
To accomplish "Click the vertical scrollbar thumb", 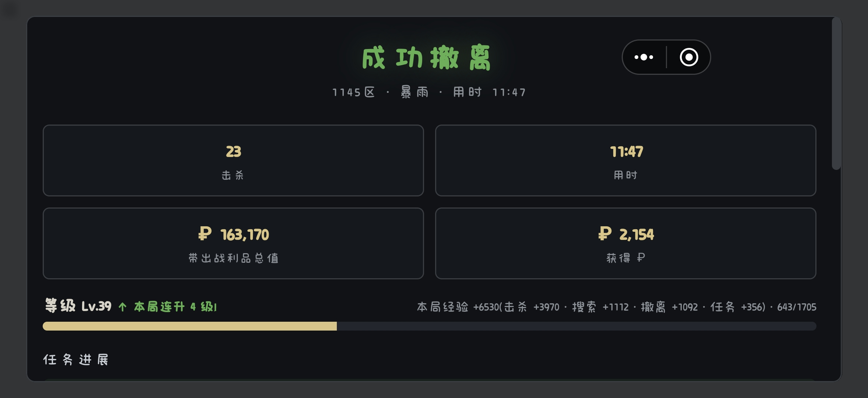I will pos(836,93).
